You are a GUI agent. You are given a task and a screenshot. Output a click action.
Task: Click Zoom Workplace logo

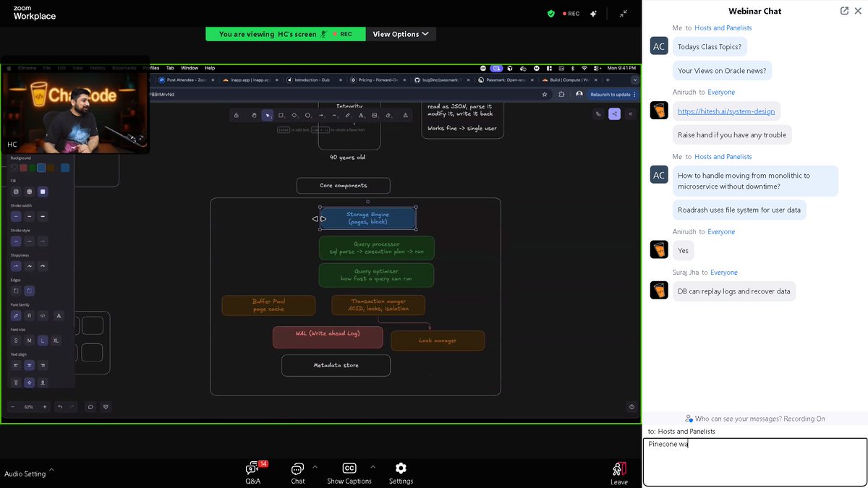[34, 13]
